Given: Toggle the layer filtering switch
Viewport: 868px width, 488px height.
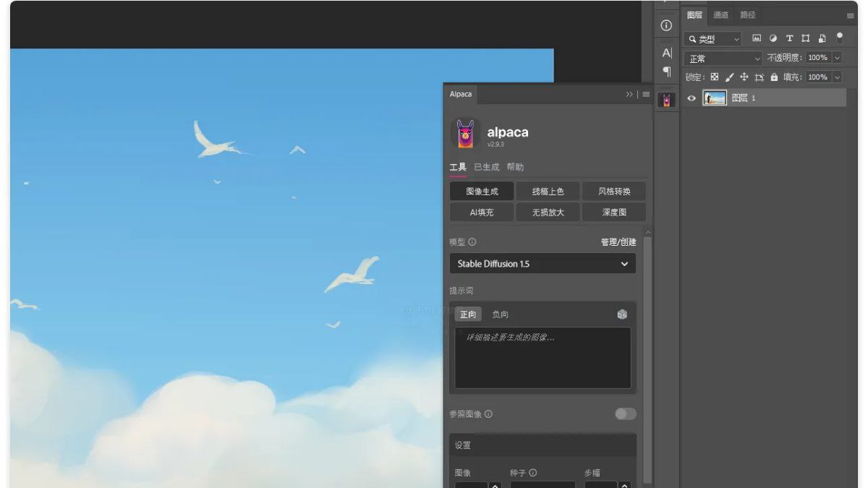Looking at the screenshot, I should 840,38.
